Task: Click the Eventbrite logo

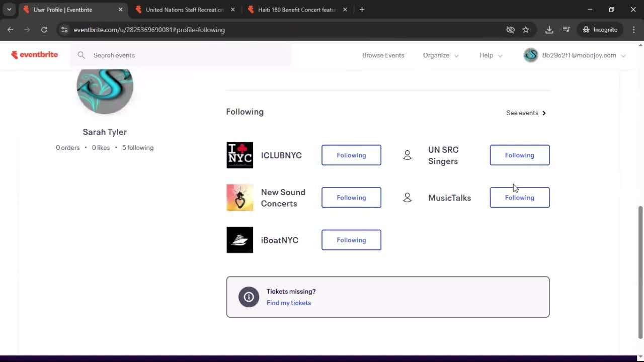Action: click(35, 55)
